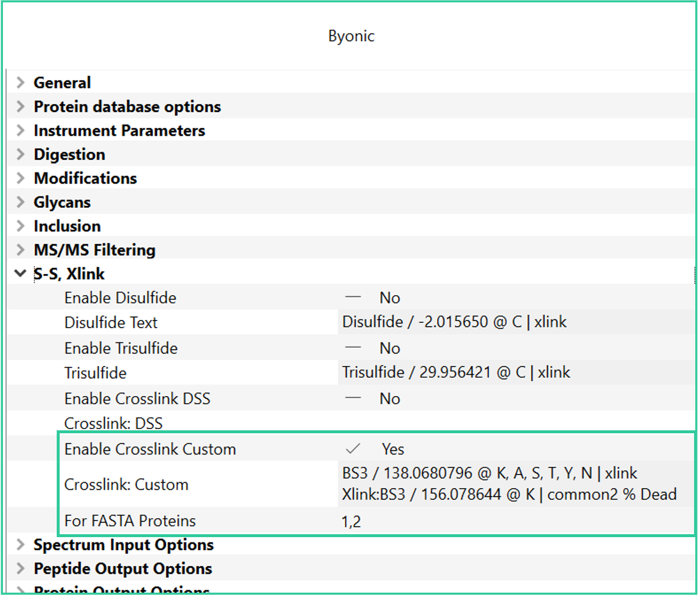Screen dimensions: 700x595
Task: Expand the Inclusion section
Action: tap(20, 225)
